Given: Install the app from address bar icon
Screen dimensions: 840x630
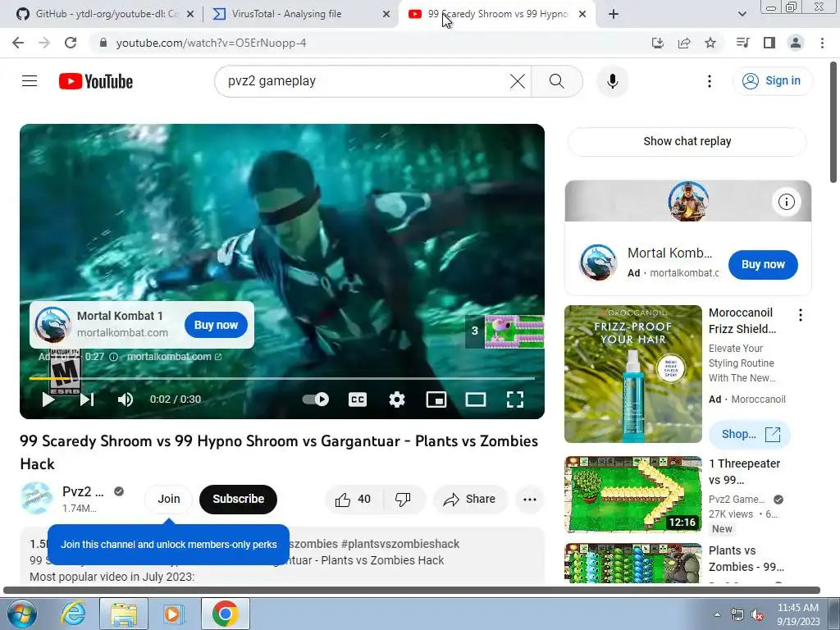Looking at the screenshot, I should pyautogui.click(x=657, y=43).
